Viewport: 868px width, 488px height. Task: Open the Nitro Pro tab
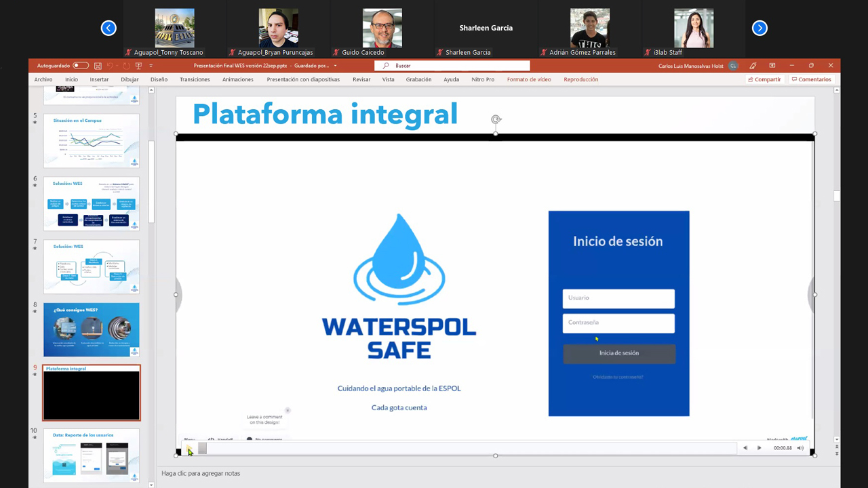pos(483,79)
